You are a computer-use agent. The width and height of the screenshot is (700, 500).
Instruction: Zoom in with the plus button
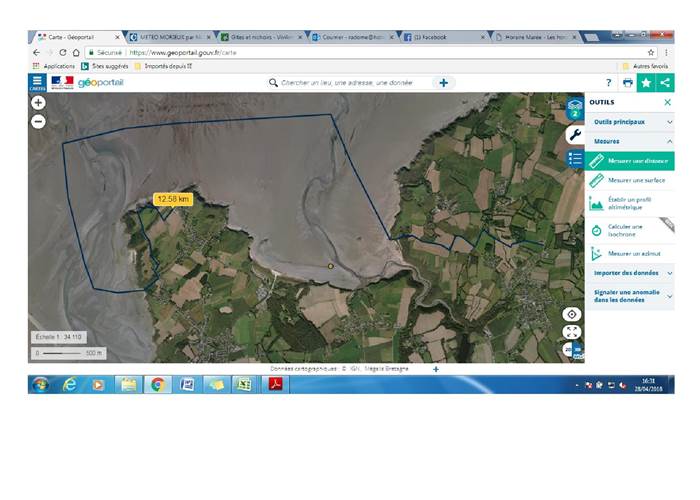pos(38,103)
